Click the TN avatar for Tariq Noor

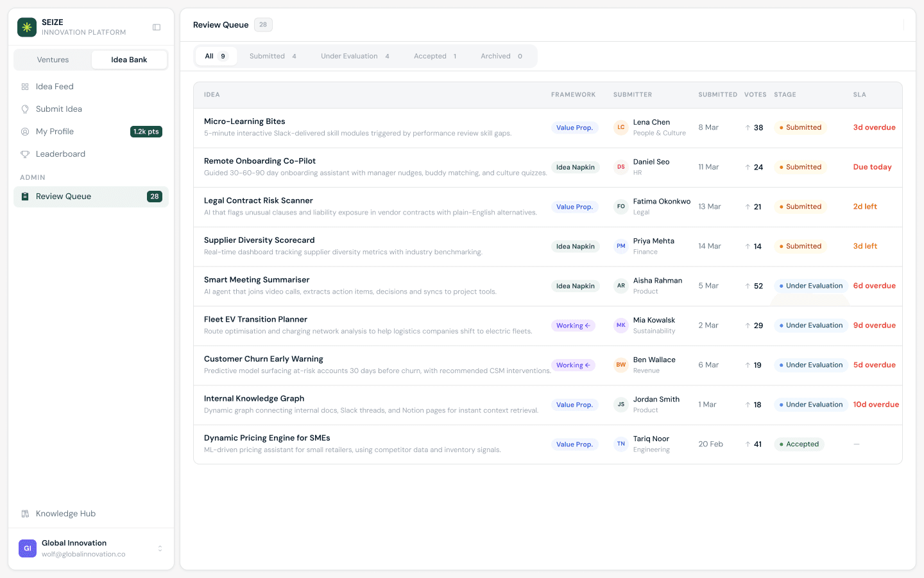pos(620,444)
